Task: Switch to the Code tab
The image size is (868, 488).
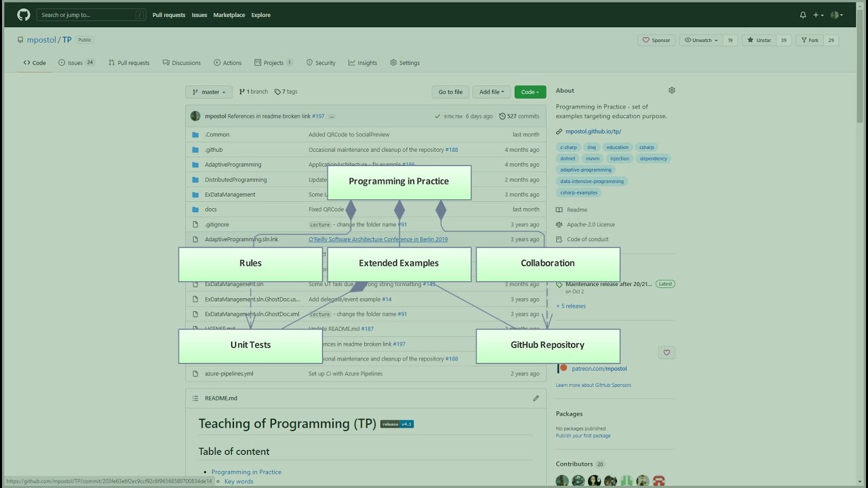Action: click(35, 63)
